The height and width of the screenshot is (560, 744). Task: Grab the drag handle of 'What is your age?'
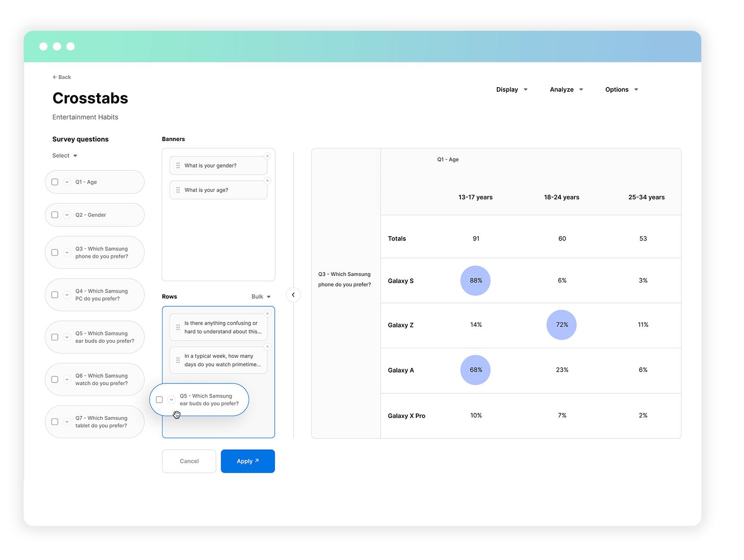tap(178, 190)
